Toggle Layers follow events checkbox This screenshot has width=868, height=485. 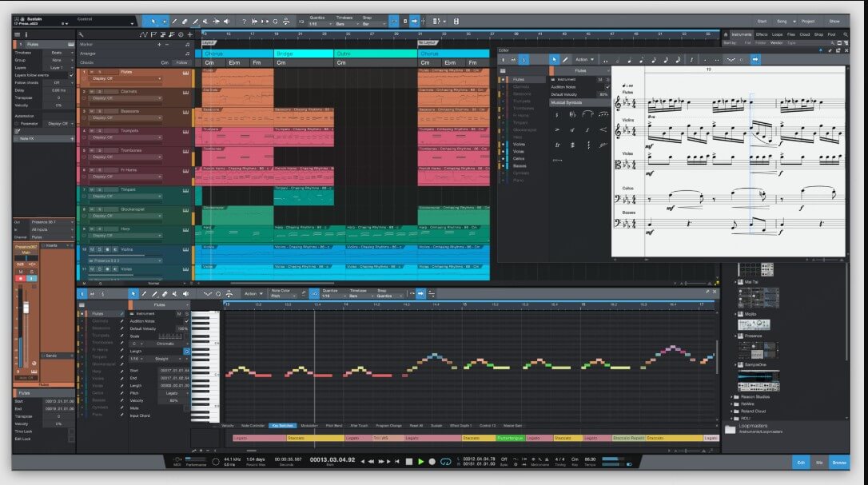coord(71,75)
